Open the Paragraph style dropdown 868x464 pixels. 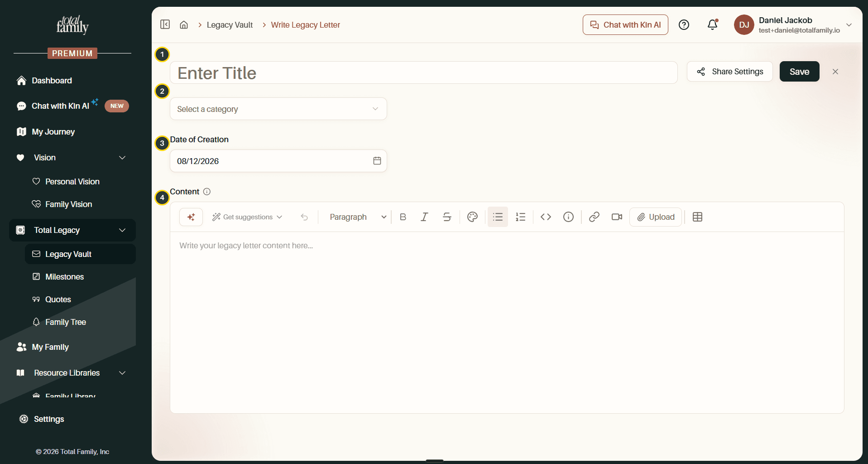[x=358, y=217]
